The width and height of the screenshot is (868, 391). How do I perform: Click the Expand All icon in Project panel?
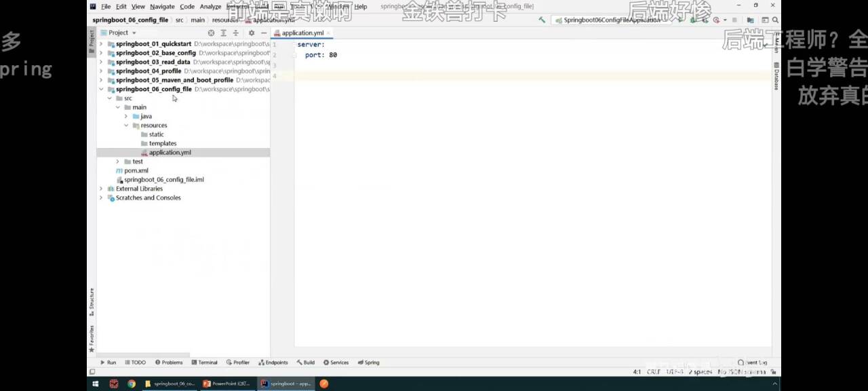click(223, 33)
